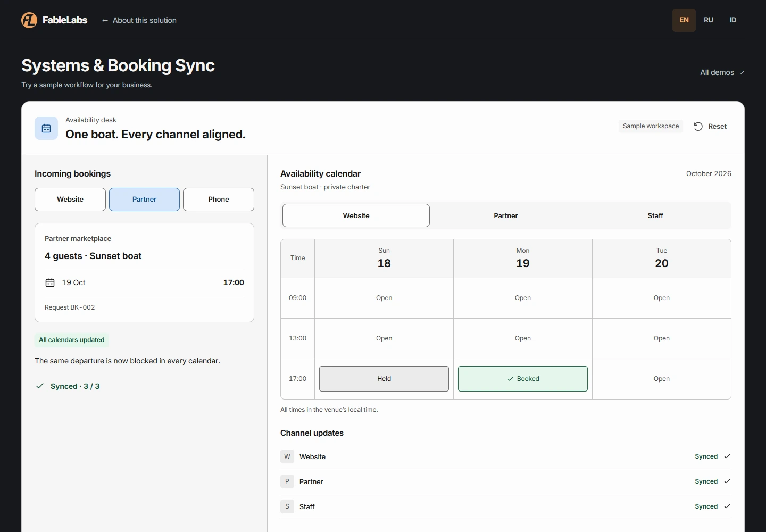The image size is (766, 532).
Task: Switch language to RU
Action: point(709,20)
